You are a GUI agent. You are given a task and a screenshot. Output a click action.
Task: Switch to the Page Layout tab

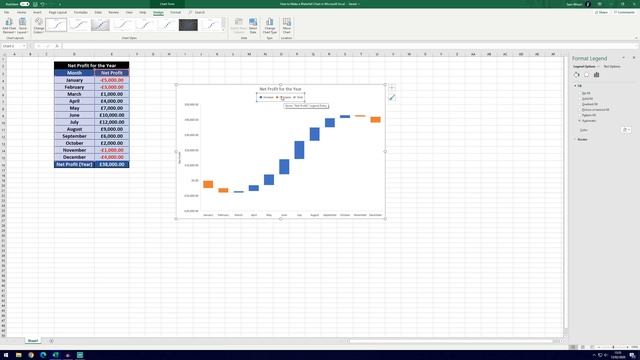pyautogui.click(x=58, y=13)
